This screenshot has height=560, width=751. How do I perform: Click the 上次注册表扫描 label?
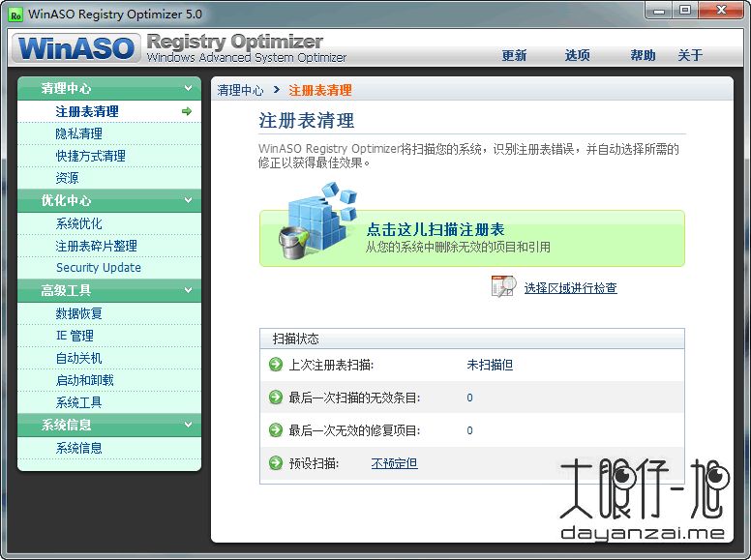pyautogui.click(x=331, y=365)
